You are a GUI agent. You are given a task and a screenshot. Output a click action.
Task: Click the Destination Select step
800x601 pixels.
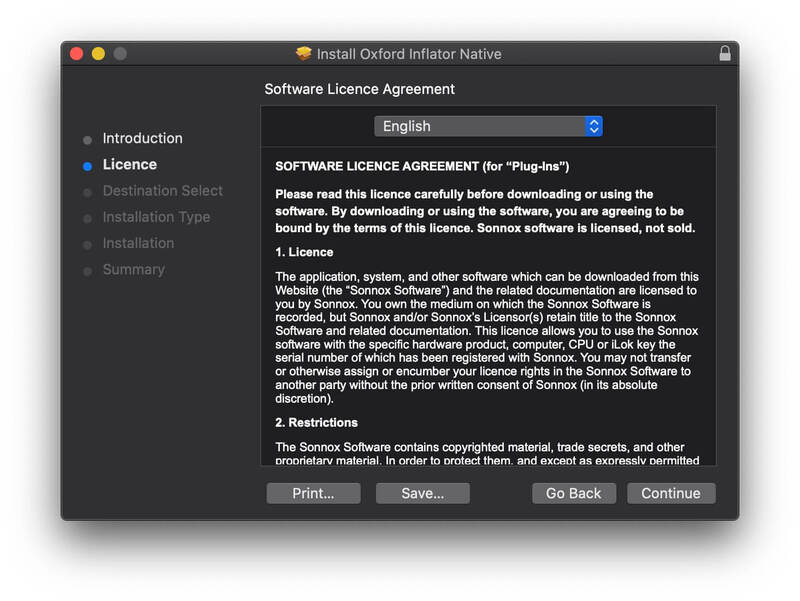pos(163,191)
